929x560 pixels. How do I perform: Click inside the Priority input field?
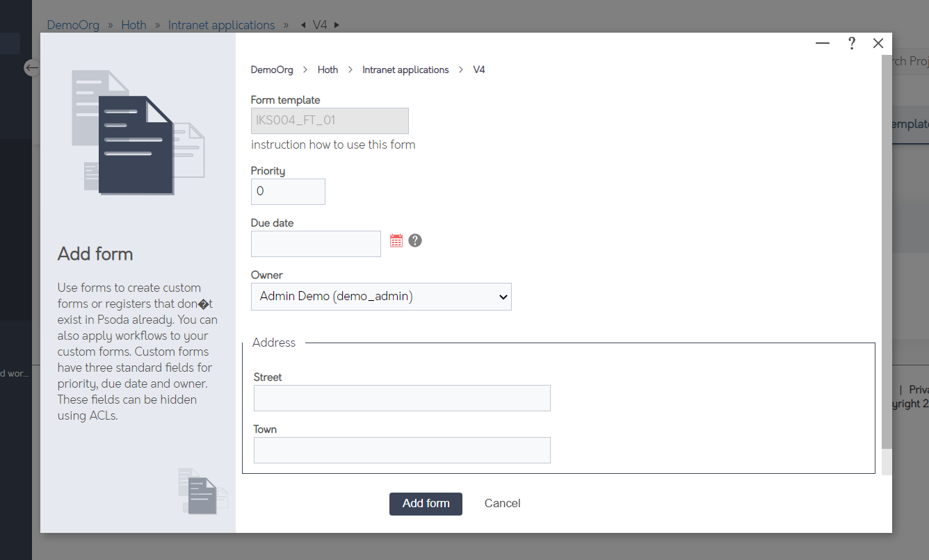point(287,191)
